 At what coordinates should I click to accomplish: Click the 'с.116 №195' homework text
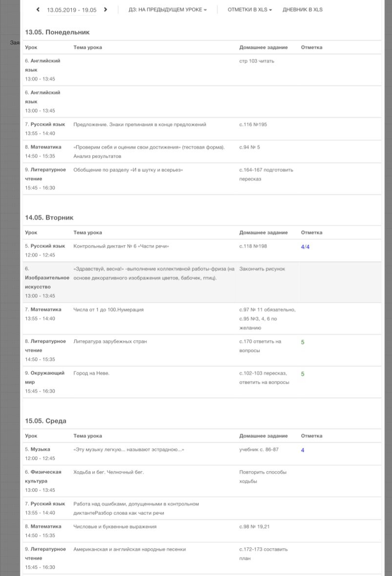[x=253, y=124]
